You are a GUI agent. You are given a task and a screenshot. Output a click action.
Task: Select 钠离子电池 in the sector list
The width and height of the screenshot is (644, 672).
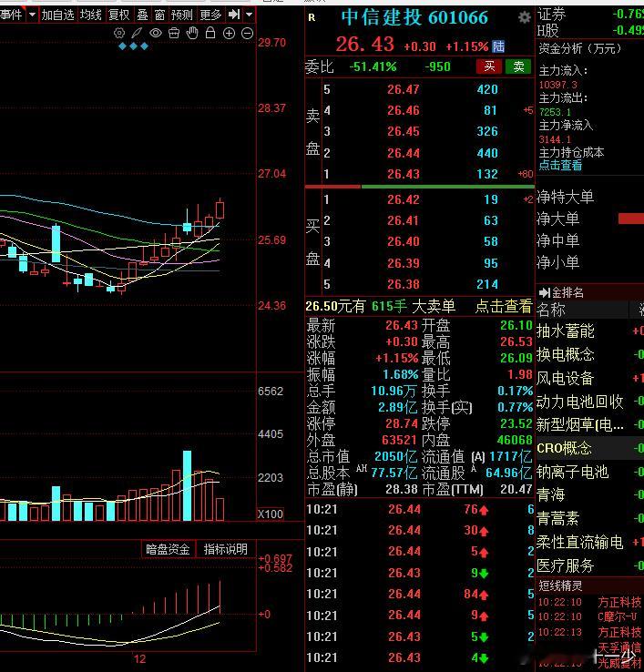[x=572, y=472]
